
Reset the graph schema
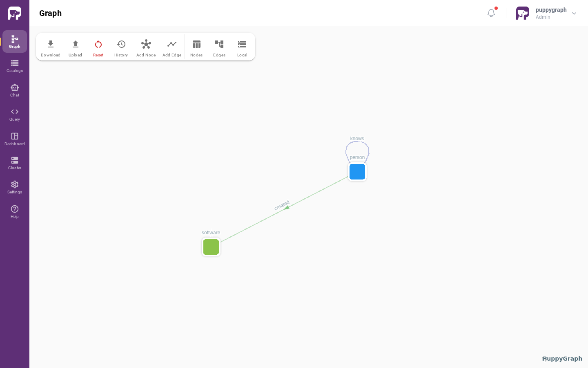point(98,48)
